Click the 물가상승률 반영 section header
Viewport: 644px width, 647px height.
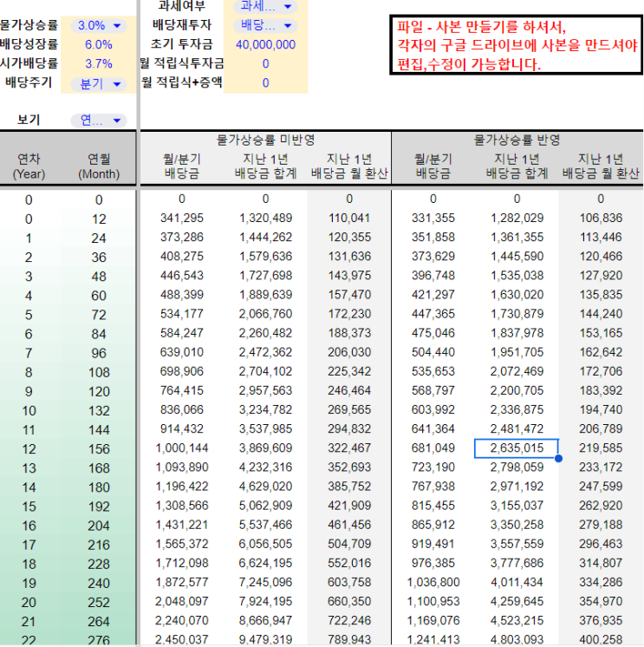(517, 139)
